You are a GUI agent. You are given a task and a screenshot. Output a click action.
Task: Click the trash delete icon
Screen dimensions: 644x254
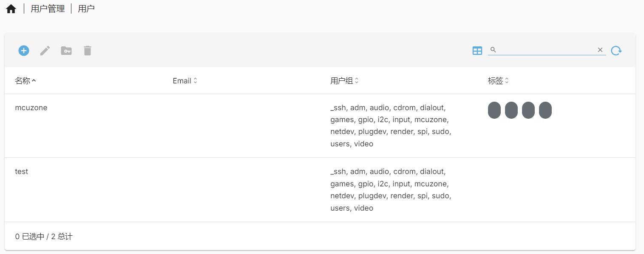coord(88,51)
